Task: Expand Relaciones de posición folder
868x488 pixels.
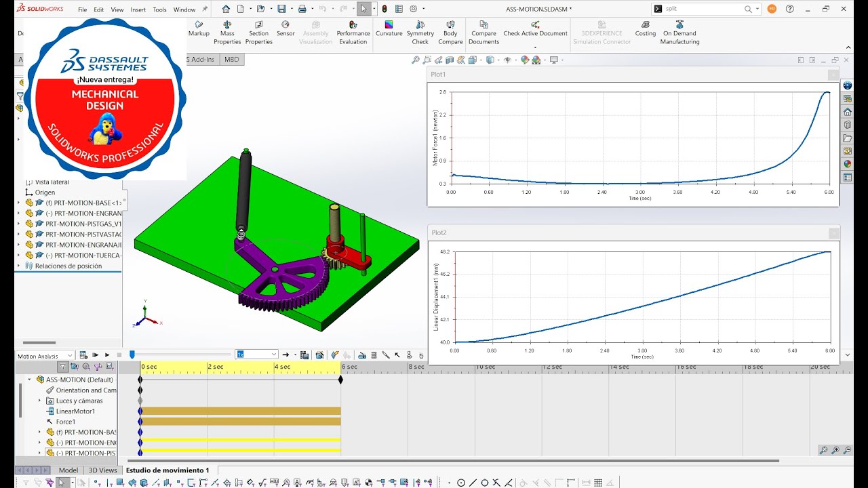Action: 18,266
